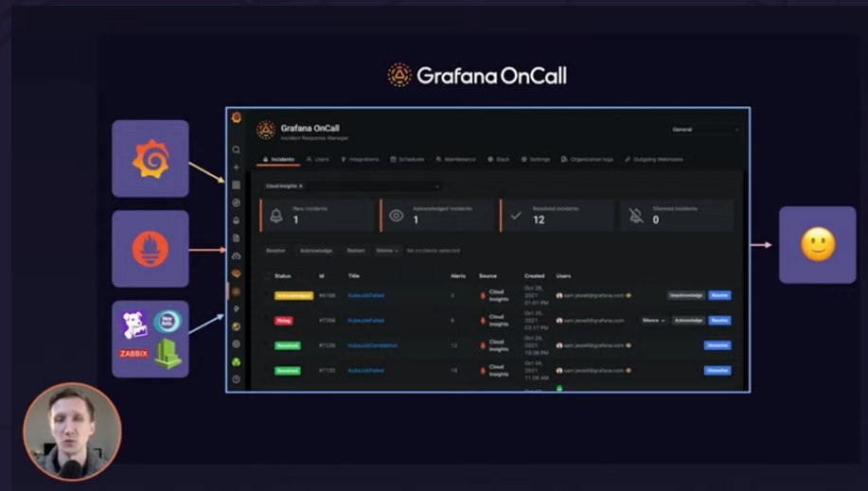Toggle the select-all checkbox in table header
868x491 pixels.
(266, 275)
